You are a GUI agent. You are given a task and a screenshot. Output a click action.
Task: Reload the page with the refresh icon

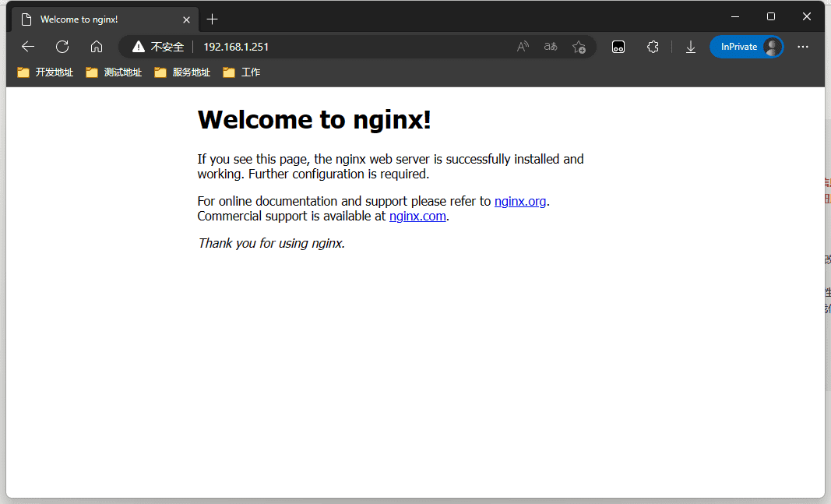coord(62,47)
